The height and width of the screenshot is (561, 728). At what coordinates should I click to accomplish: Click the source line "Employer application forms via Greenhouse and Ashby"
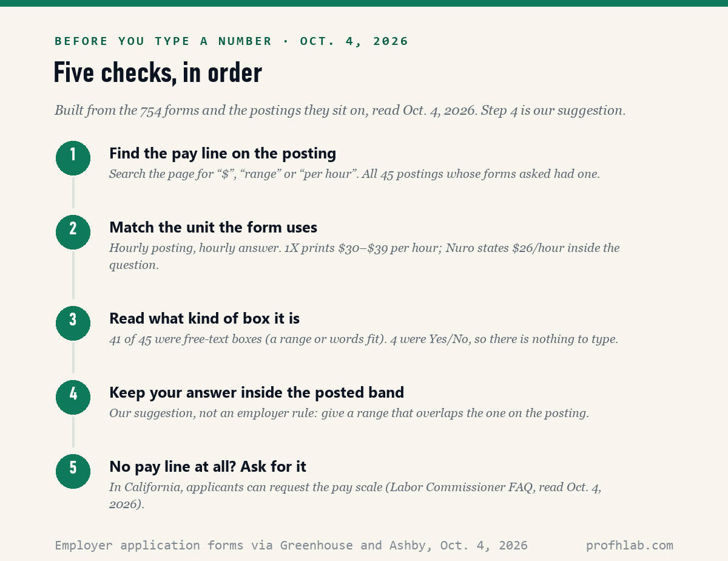[x=291, y=545]
